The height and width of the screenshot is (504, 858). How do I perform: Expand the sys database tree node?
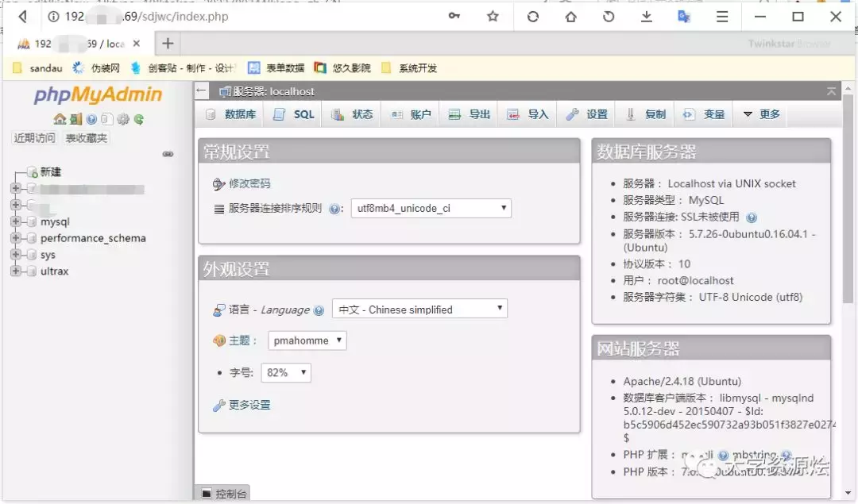15,254
